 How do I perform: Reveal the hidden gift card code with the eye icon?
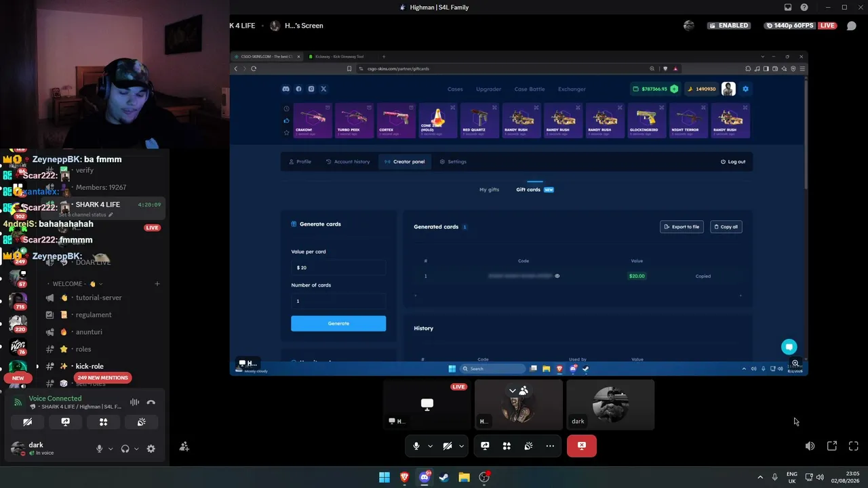(557, 276)
